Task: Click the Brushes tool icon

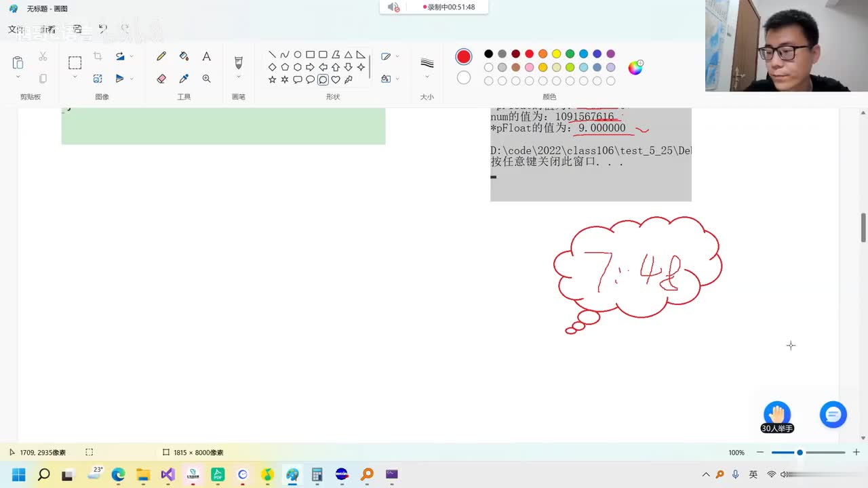Action: click(238, 62)
